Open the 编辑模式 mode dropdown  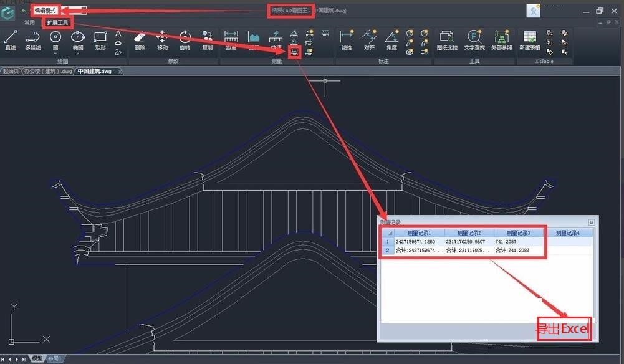point(45,11)
